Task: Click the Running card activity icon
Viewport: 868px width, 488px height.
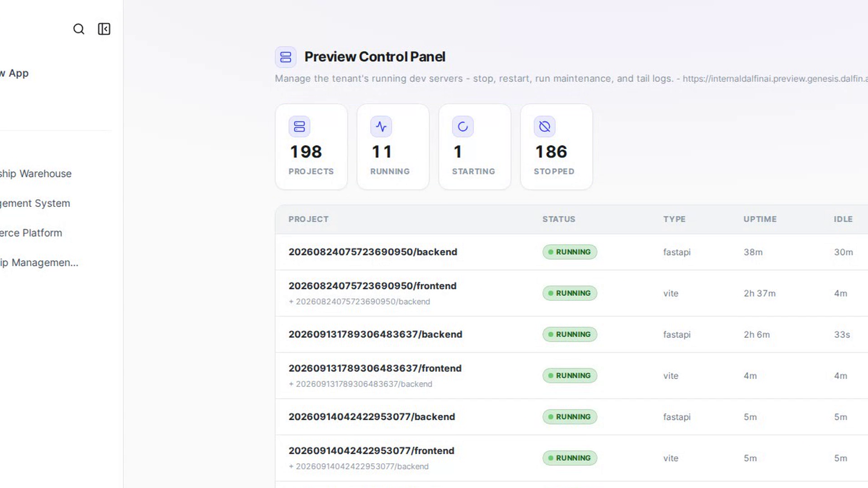Action: pos(381,127)
